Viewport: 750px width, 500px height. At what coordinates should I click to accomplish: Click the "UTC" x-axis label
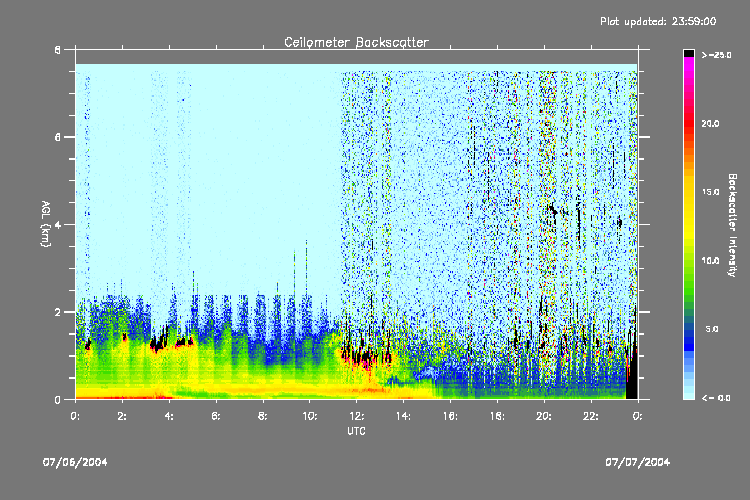(x=356, y=431)
